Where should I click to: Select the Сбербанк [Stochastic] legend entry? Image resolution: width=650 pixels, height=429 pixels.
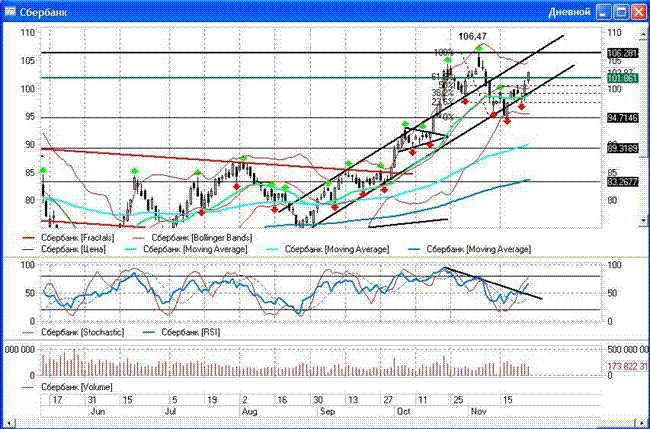(x=73, y=332)
